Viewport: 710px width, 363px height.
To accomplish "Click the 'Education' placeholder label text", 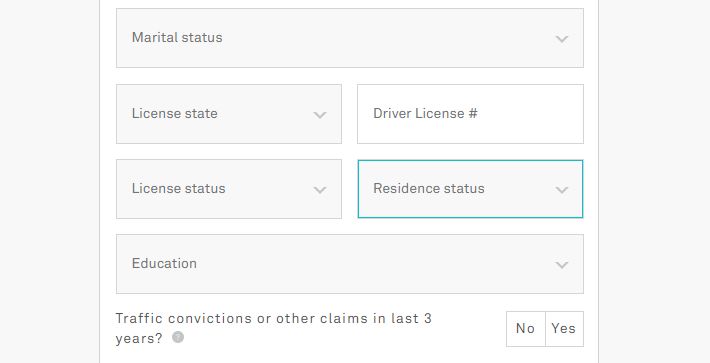I will (164, 263).
